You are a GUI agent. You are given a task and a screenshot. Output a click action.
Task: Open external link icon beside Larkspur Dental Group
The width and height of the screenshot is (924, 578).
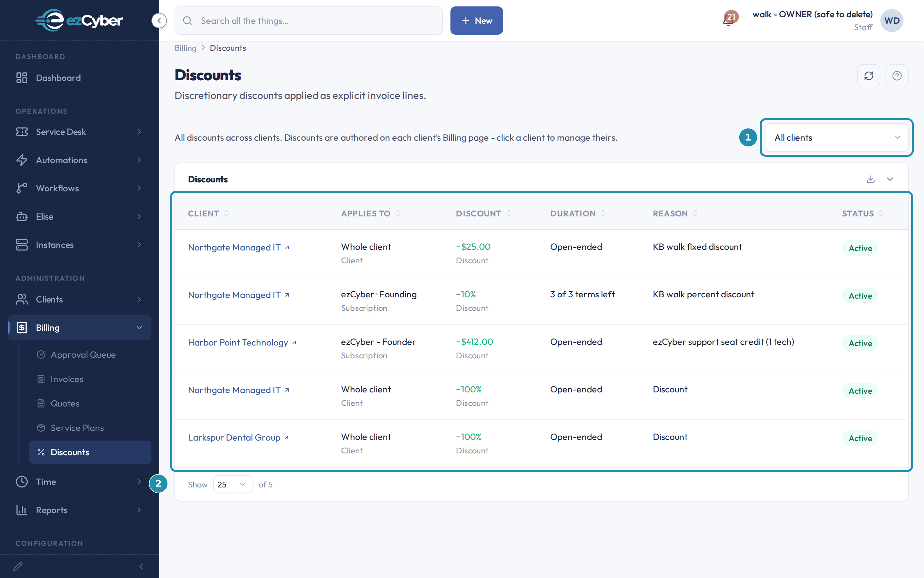click(x=287, y=437)
